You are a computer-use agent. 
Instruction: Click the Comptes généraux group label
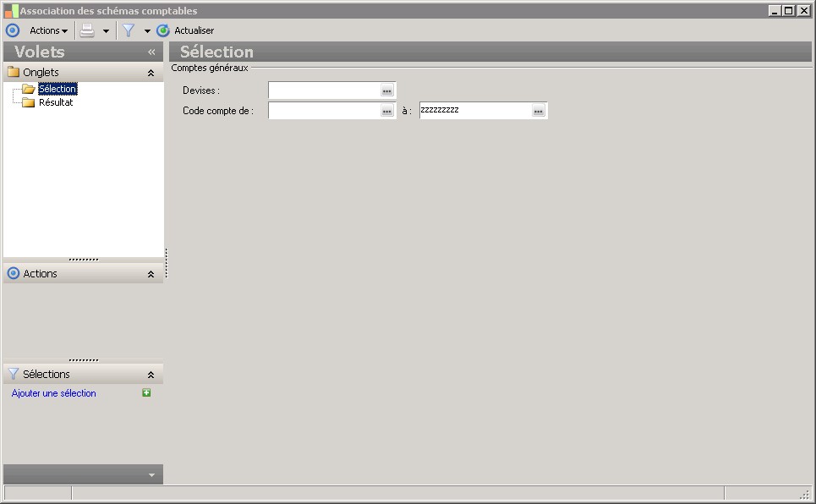pyautogui.click(x=210, y=68)
